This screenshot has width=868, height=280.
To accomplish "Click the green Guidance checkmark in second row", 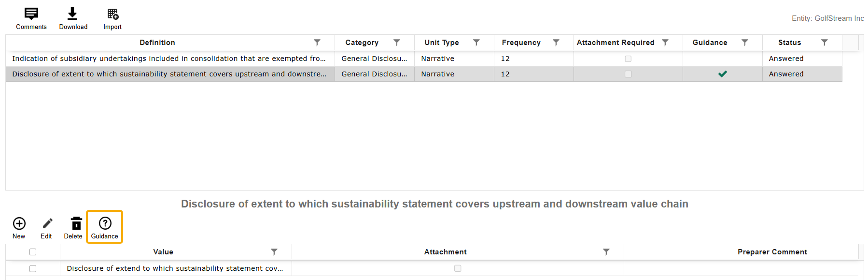I will [723, 74].
